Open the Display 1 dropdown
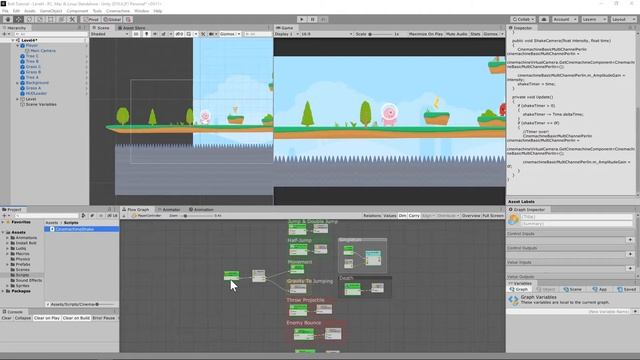The image size is (640, 360). point(287,34)
